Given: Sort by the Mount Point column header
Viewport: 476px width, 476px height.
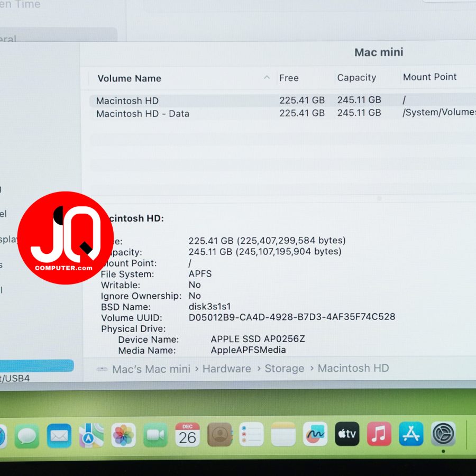Looking at the screenshot, I should (x=429, y=77).
